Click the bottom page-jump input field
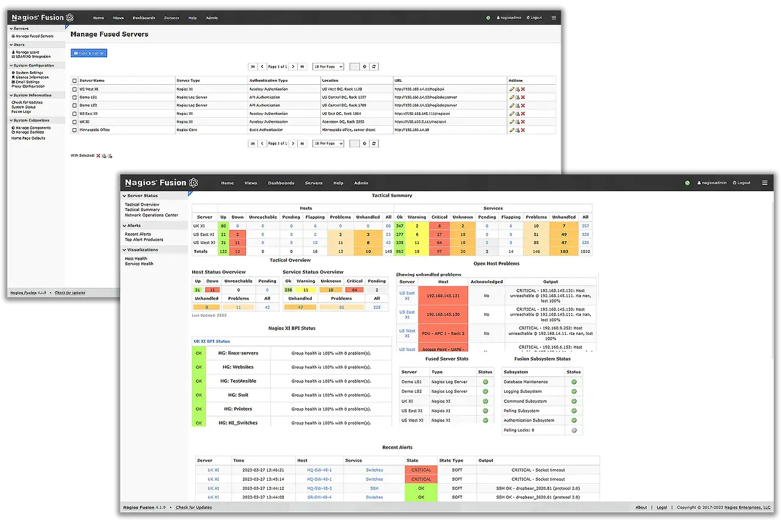The width and height of the screenshot is (781, 532). [x=355, y=143]
